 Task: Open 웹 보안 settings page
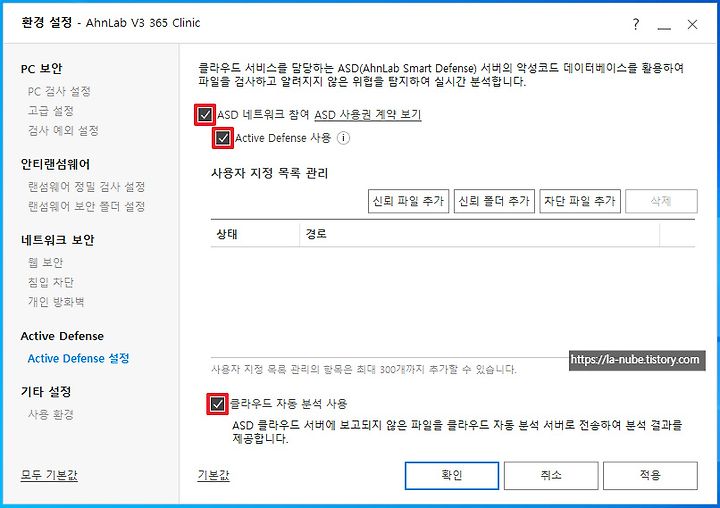[45, 262]
